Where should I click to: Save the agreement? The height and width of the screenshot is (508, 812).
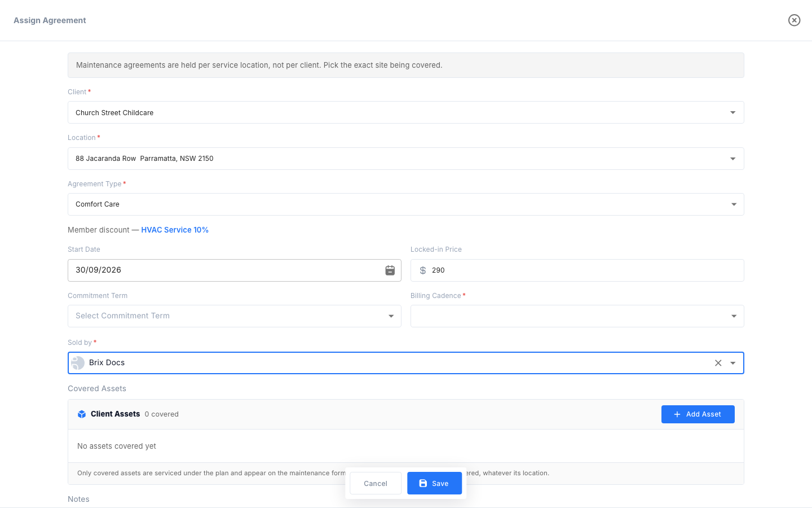[435, 483]
